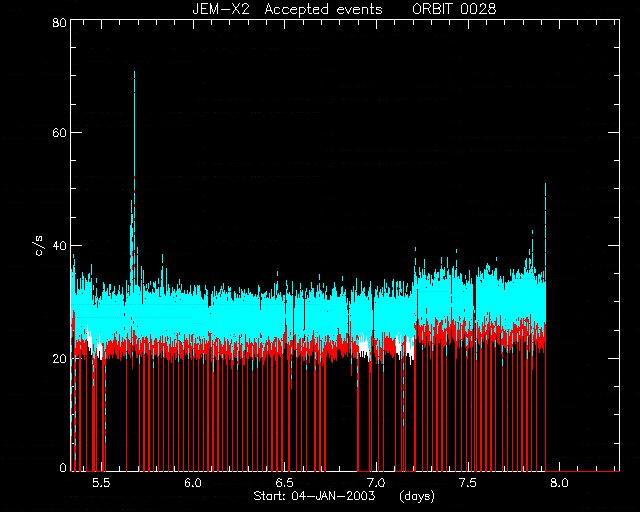Click the 8.0 tick label on x-axis
This screenshot has height=512, width=640.
(559, 483)
